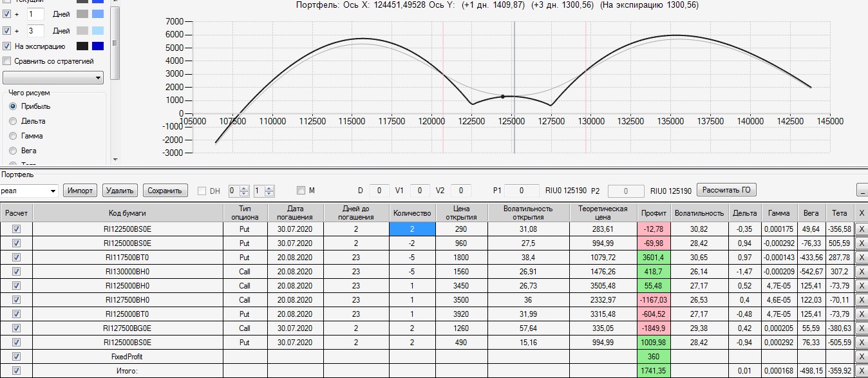868x378 pixels.
Task: Toggle the plus 1 Дней curve checkbox
Action: 7,14
